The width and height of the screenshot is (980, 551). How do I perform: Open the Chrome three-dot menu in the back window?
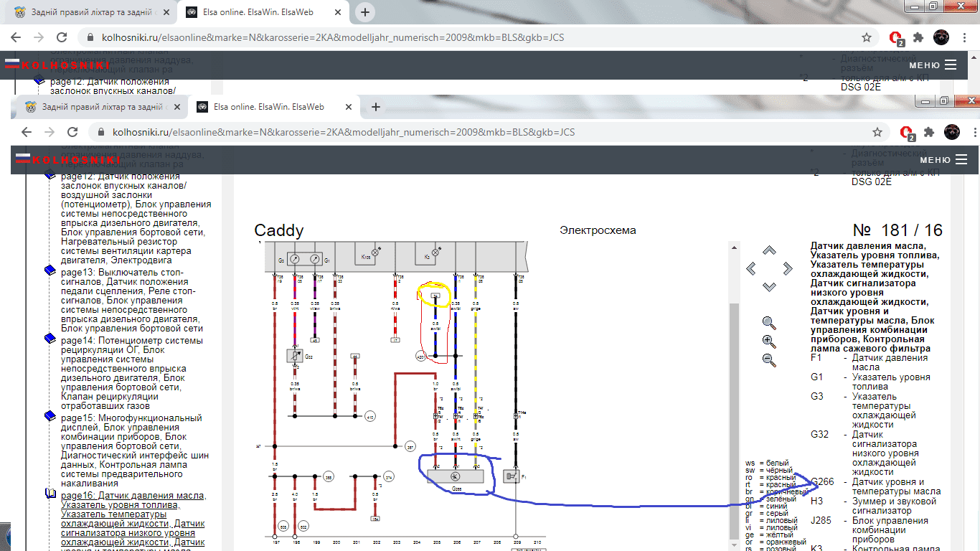click(x=964, y=37)
